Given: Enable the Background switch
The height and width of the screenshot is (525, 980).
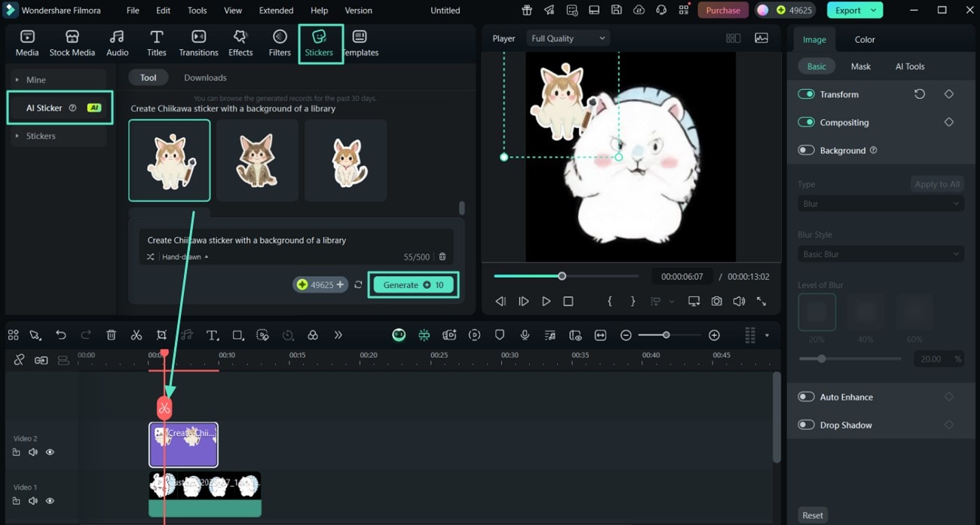Looking at the screenshot, I should [x=807, y=150].
